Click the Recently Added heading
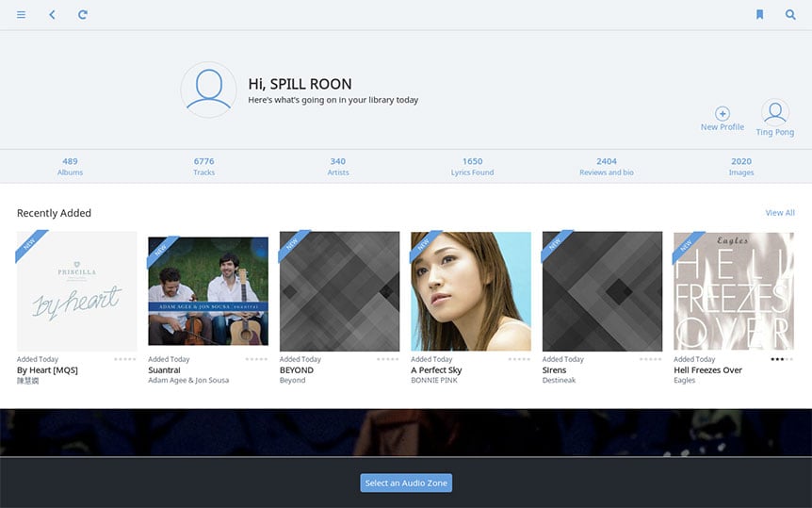 (54, 213)
